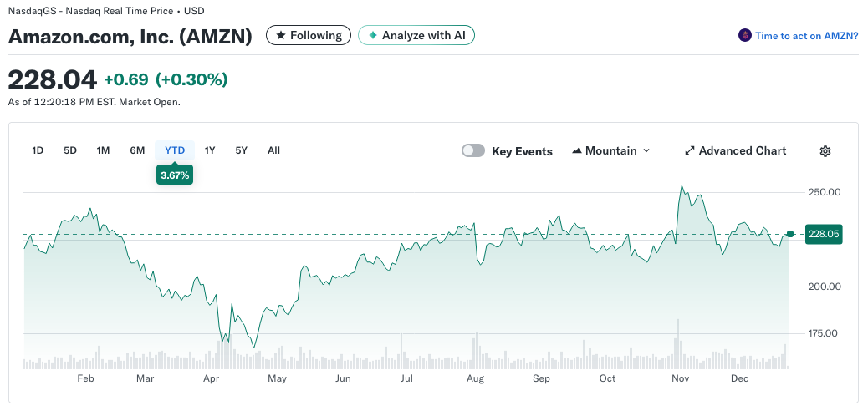Image resolution: width=868 pixels, height=411 pixels.
Task: Click the star icon in Following button
Action: pos(281,35)
